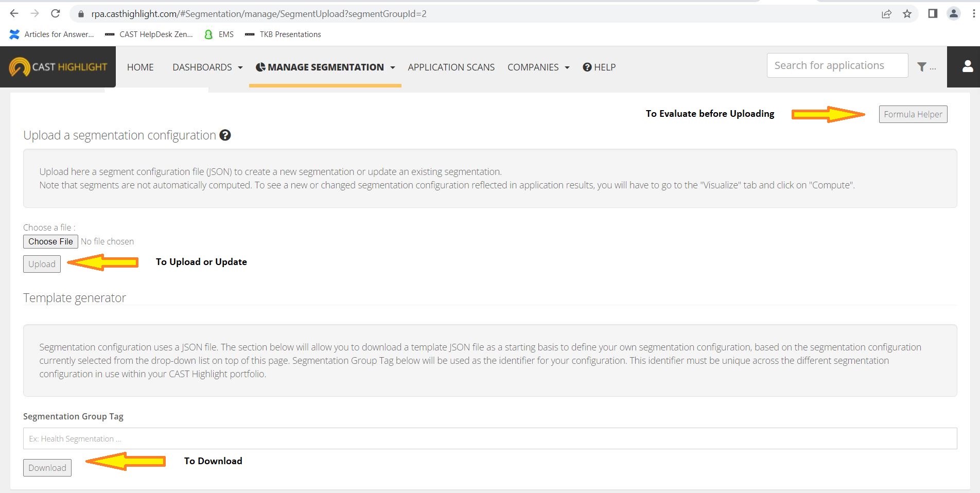
Task: Expand the Companies dropdown menu
Action: (x=538, y=67)
